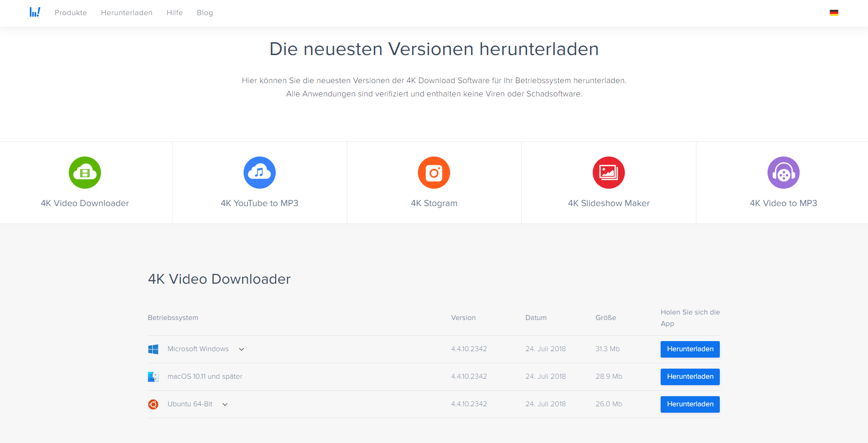Click the Microsoft Windows logo icon
Viewport: 868px width, 443px height.
point(153,349)
